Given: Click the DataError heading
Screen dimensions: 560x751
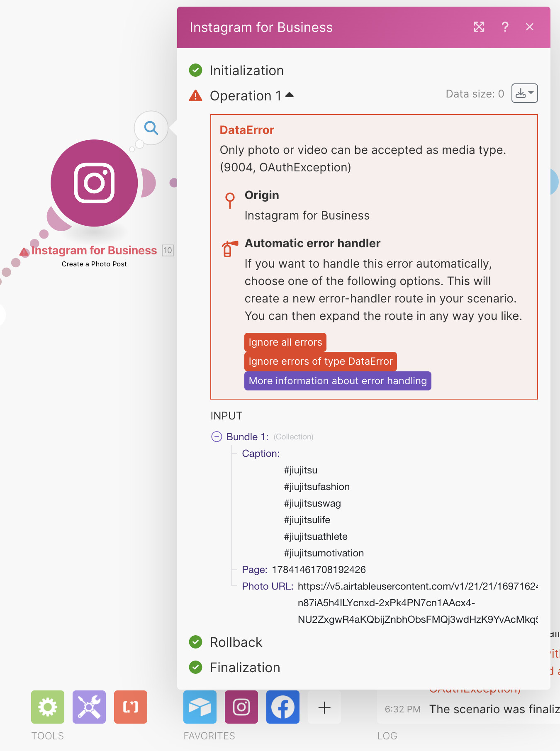Looking at the screenshot, I should (x=247, y=130).
